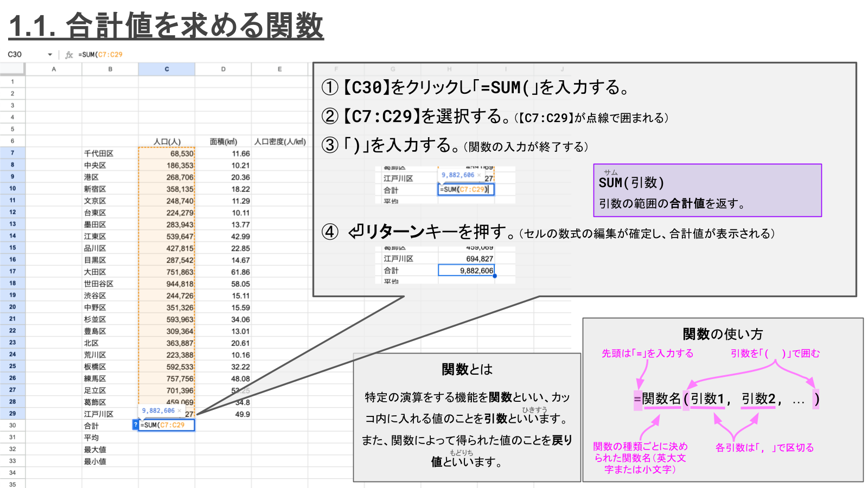Viewport: 868px width, 488px height.
Task: Click the 人口密度(人/㎢) header cell
Action: (x=280, y=142)
